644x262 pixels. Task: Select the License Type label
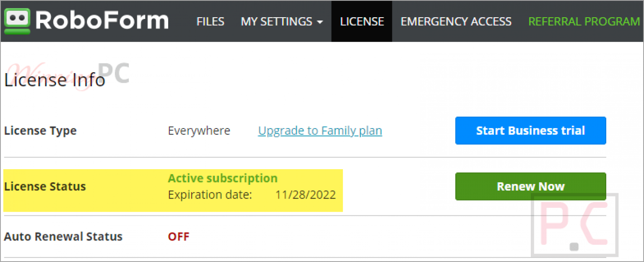(x=40, y=131)
